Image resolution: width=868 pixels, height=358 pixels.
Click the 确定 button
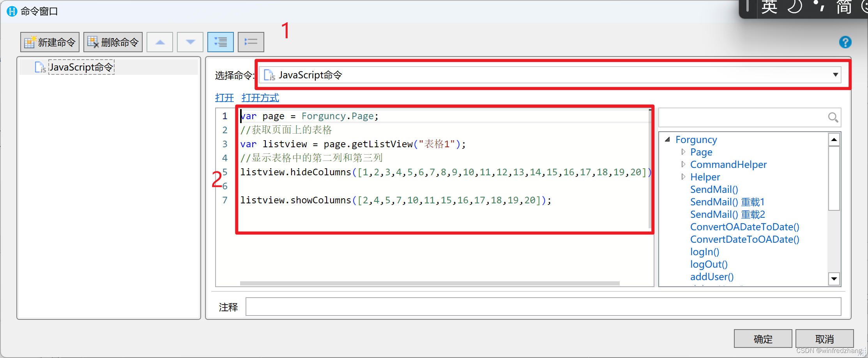pyautogui.click(x=763, y=339)
